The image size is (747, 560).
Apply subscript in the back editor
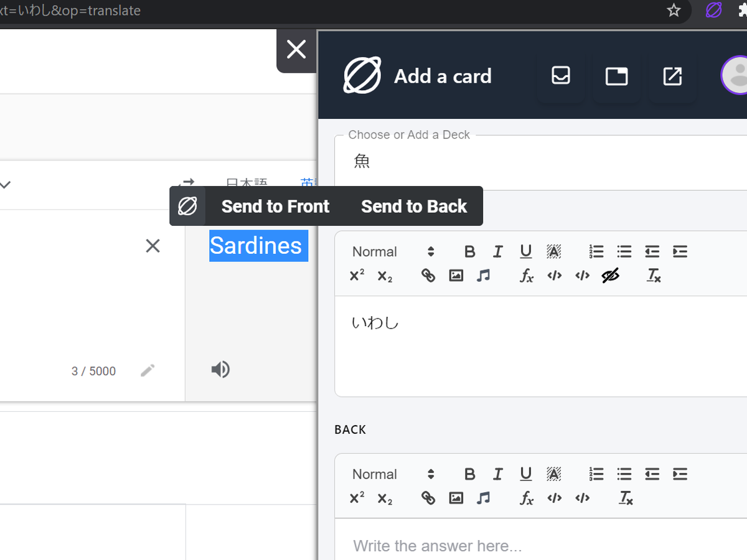[x=385, y=498]
